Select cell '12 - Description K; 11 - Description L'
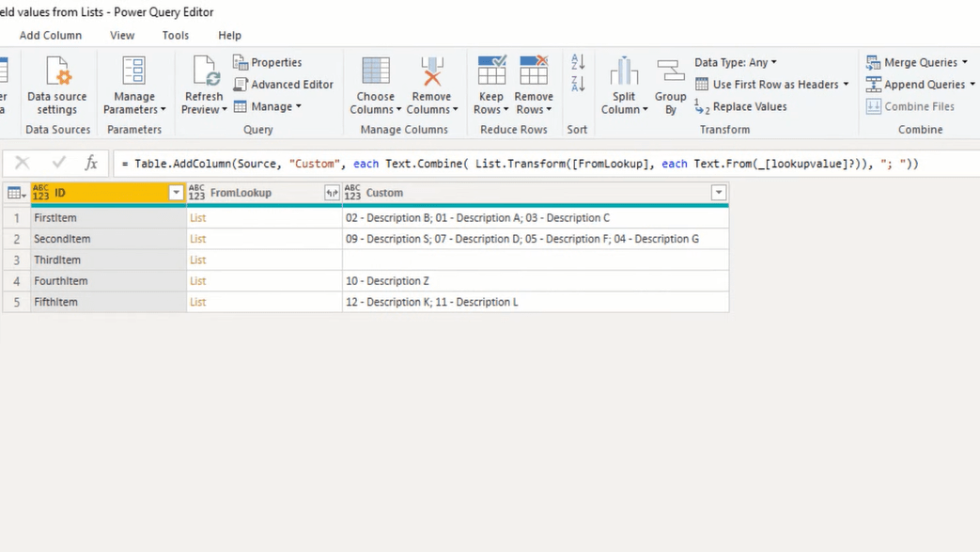 [x=536, y=302]
